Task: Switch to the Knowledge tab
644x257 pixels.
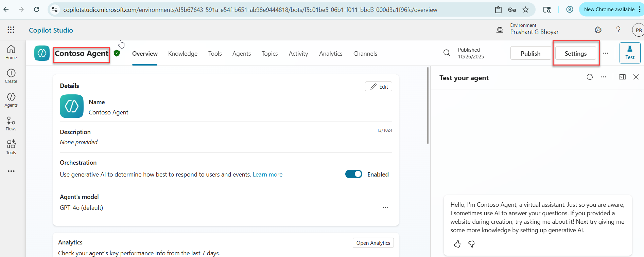Action: tap(182, 54)
